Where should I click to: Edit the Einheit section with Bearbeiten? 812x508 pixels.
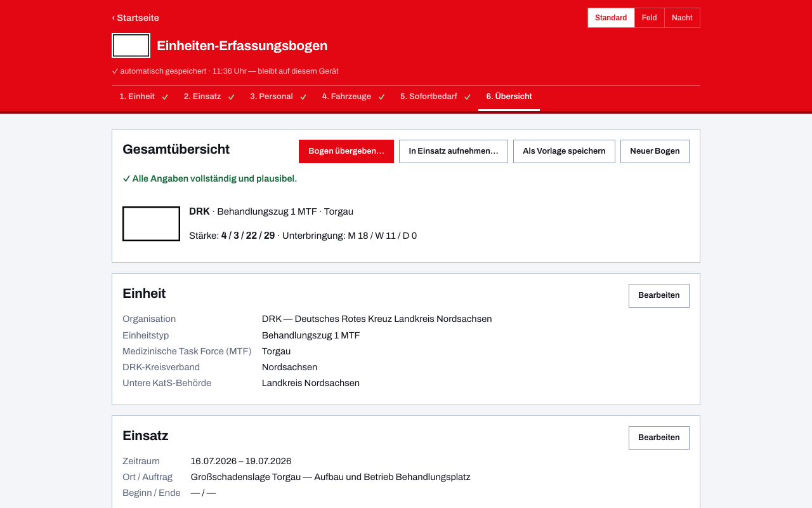(x=658, y=295)
